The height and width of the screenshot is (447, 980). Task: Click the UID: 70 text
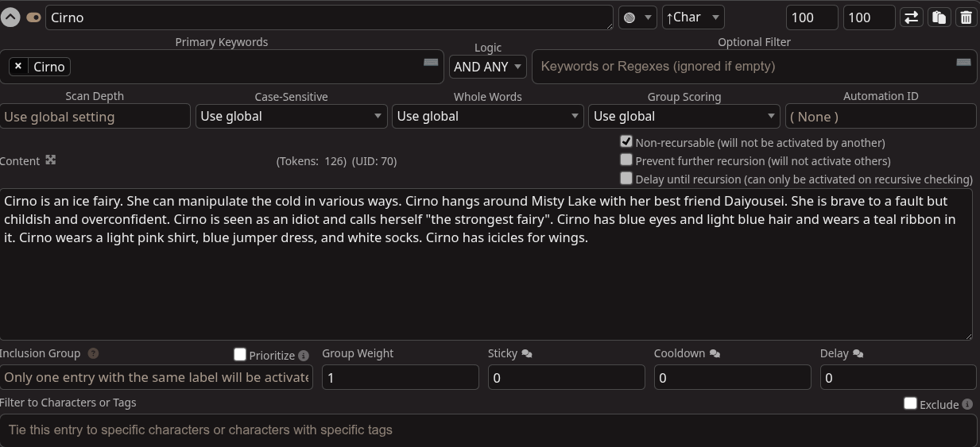[x=374, y=161]
